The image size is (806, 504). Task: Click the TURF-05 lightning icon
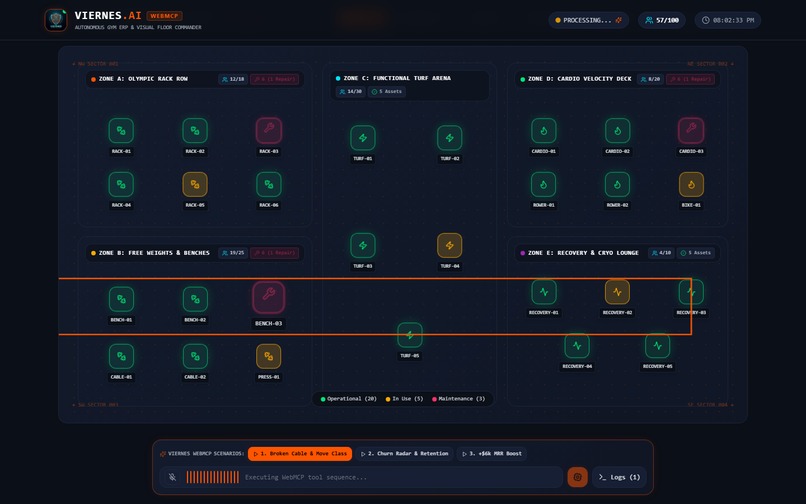click(x=410, y=335)
